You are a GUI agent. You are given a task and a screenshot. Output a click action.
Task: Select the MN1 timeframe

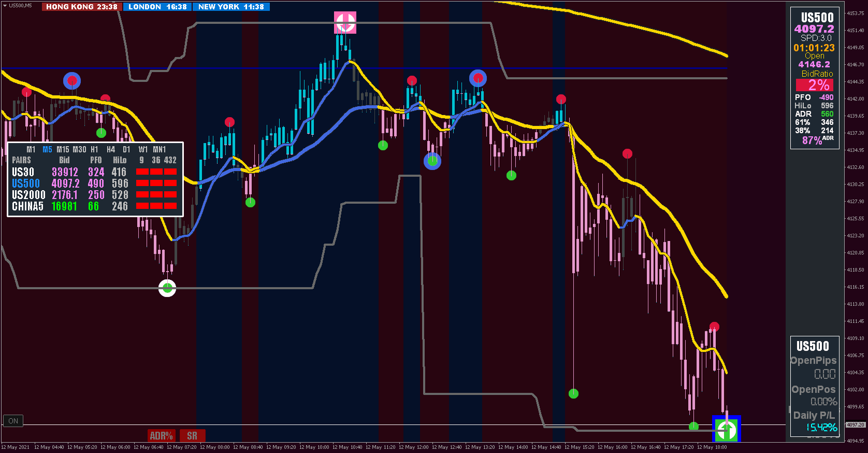(160, 149)
